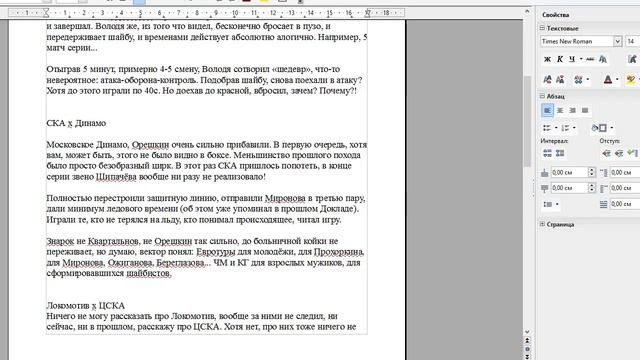
Task: Edit before-text indent field
Action: point(625,173)
